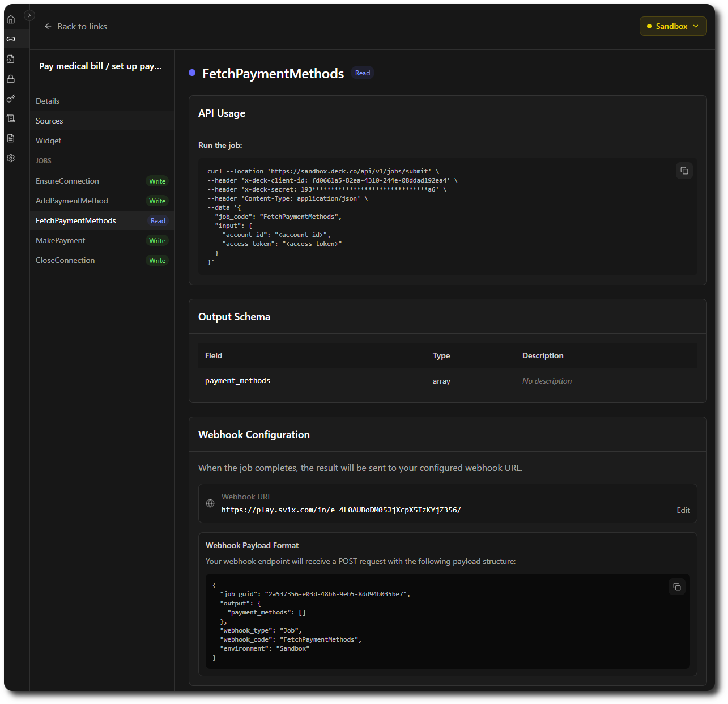
Task: Open the code file icon in sidebar
Action: coord(11,59)
